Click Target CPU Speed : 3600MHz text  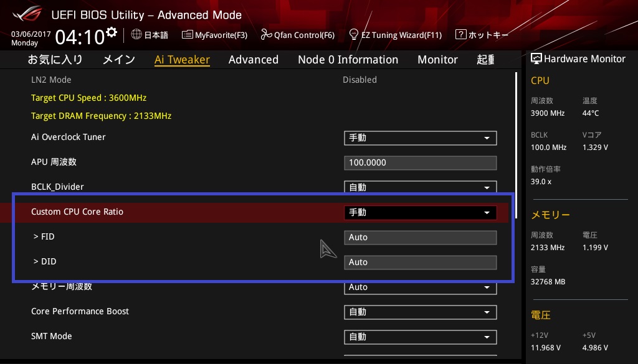[x=88, y=98]
